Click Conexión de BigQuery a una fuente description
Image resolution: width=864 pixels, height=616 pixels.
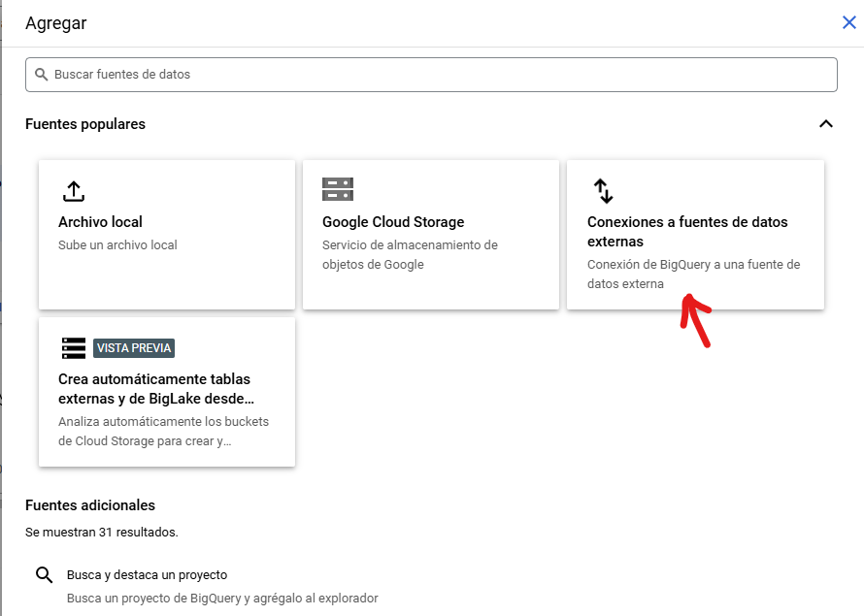693,274
